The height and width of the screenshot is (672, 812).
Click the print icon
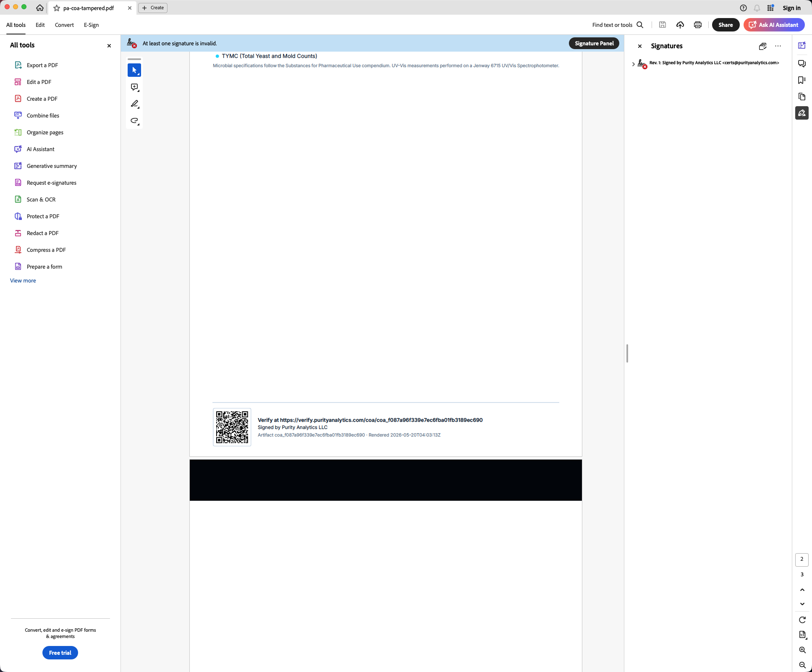pos(698,25)
